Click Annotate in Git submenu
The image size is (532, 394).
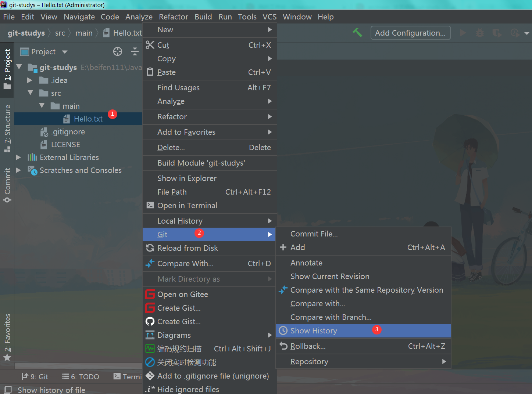(363, 263)
